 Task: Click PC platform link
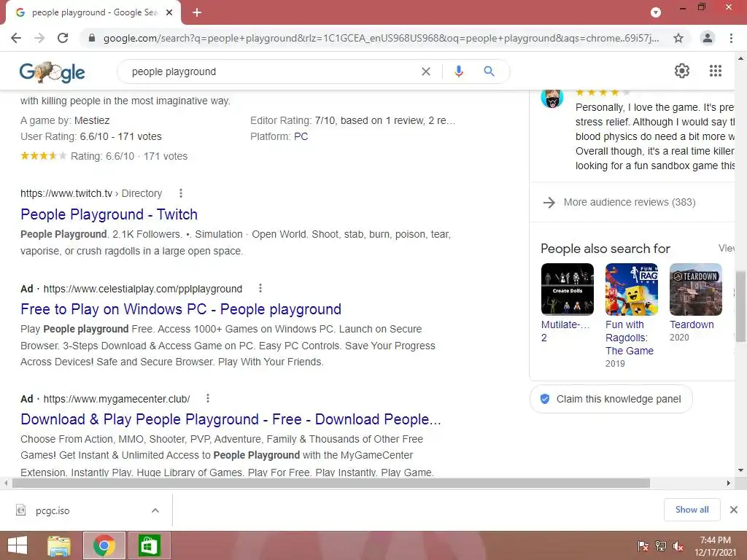pos(301,136)
